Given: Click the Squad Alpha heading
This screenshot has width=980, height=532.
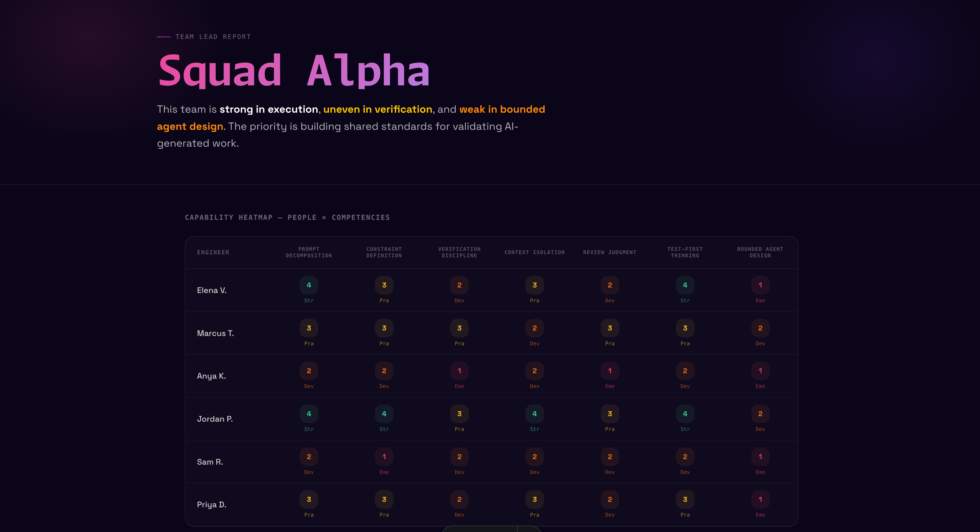Looking at the screenshot, I should [294, 71].
